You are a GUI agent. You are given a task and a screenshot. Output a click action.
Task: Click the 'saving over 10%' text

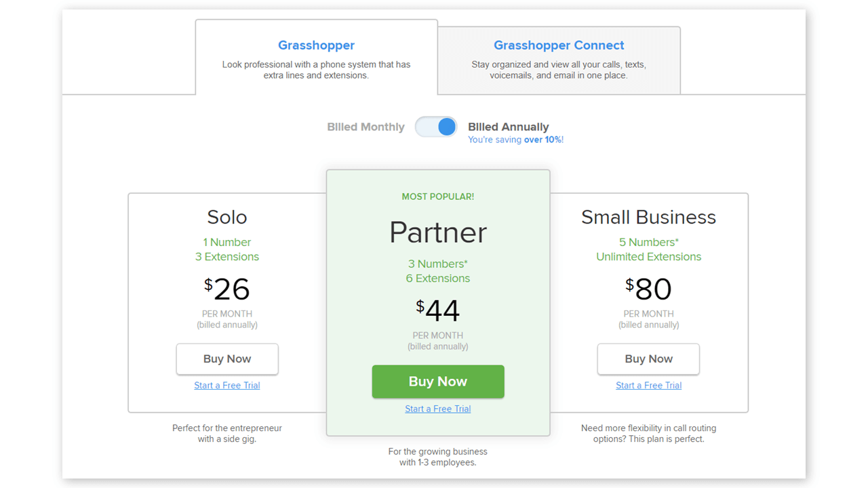(x=516, y=140)
